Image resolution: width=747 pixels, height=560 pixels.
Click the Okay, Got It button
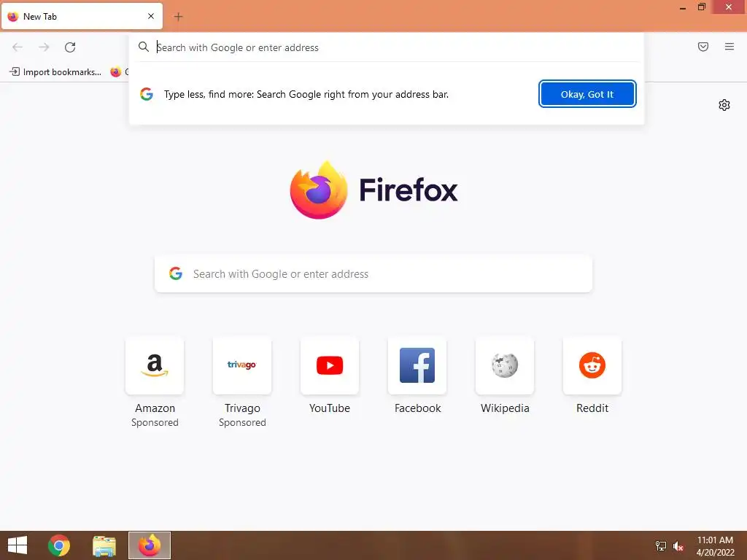click(587, 94)
